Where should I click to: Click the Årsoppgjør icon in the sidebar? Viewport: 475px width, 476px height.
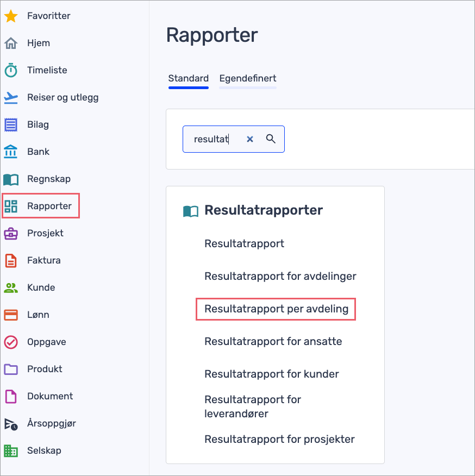[x=11, y=424]
